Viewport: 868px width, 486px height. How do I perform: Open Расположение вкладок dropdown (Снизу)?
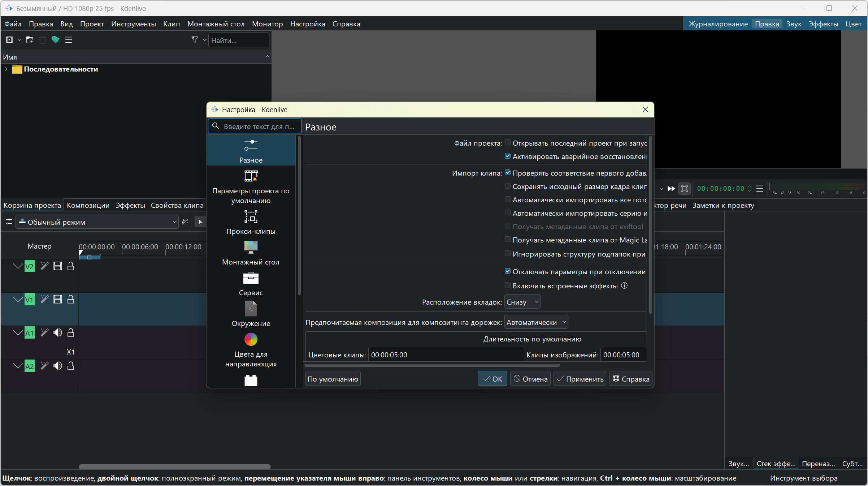pos(522,302)
